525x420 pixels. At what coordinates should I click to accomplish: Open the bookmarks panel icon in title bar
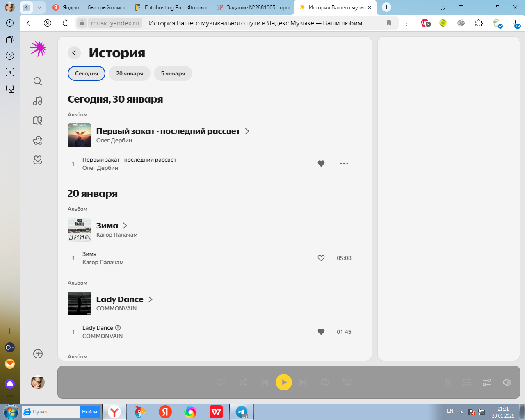pyautogui.click(x=443, y=7)
